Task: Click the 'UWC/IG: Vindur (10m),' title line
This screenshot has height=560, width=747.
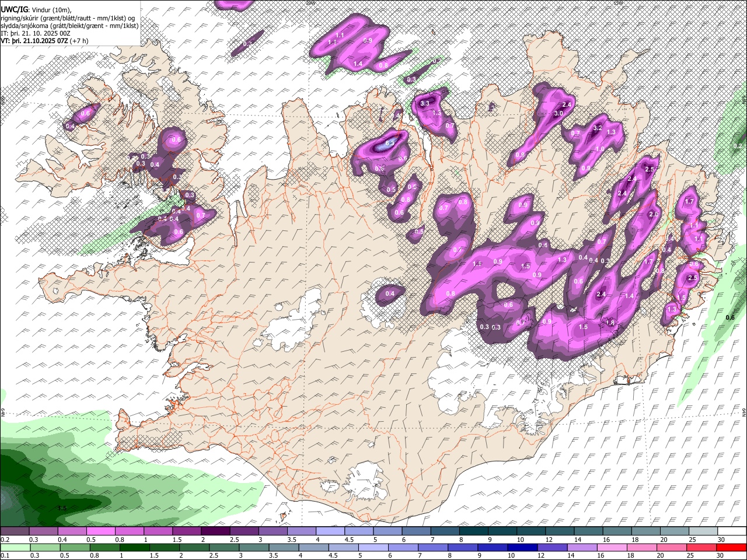Action: pos(36,10)
